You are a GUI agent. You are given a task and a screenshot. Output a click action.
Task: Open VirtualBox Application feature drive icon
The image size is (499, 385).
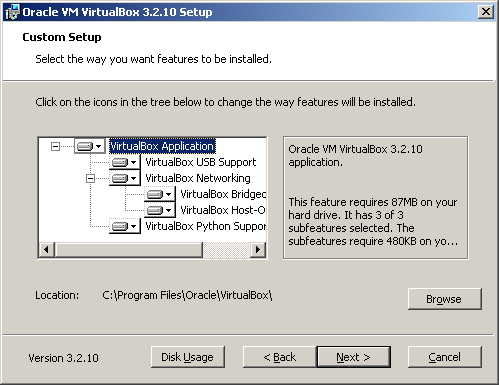pyautogui.click(x=89, y=146)
